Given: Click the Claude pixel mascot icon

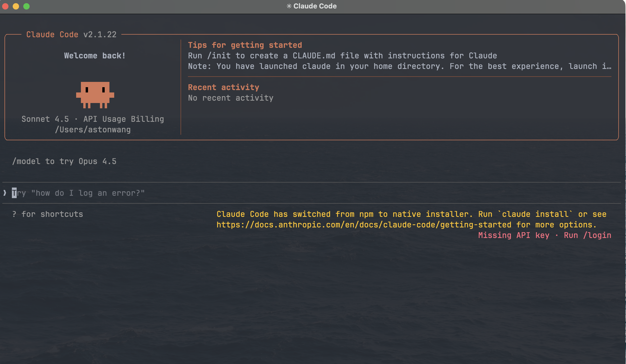Looking at the screenshot, I should click(x=95, y=95).
